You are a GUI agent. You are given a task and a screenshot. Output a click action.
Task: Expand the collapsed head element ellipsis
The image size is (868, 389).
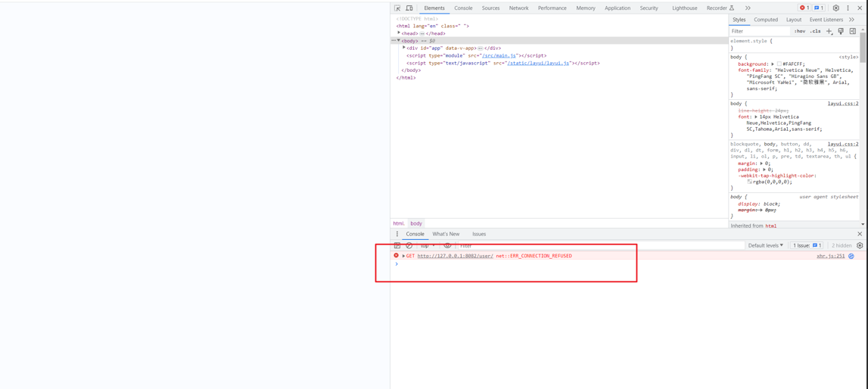click(x=422, y=33)
